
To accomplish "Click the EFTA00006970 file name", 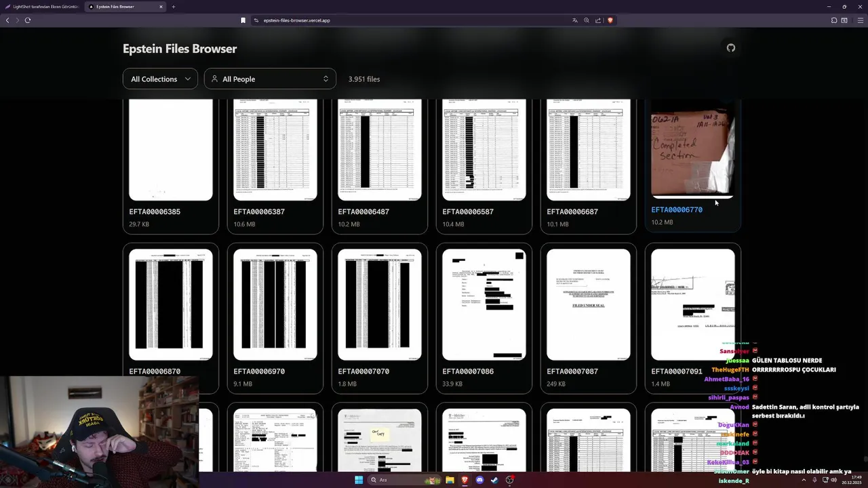I will tap(259, 372).
